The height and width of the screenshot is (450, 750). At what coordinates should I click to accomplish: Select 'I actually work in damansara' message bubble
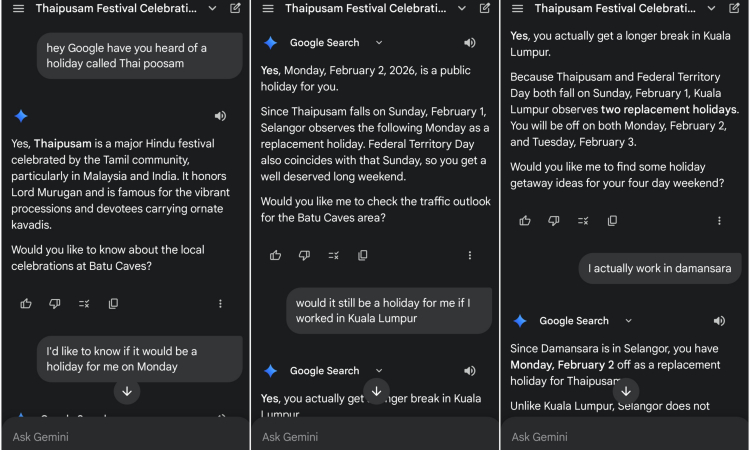[660, 268]
